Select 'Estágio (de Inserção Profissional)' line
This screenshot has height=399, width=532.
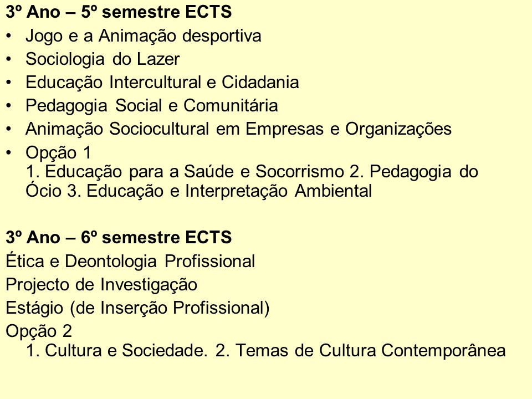pos(138,308)
